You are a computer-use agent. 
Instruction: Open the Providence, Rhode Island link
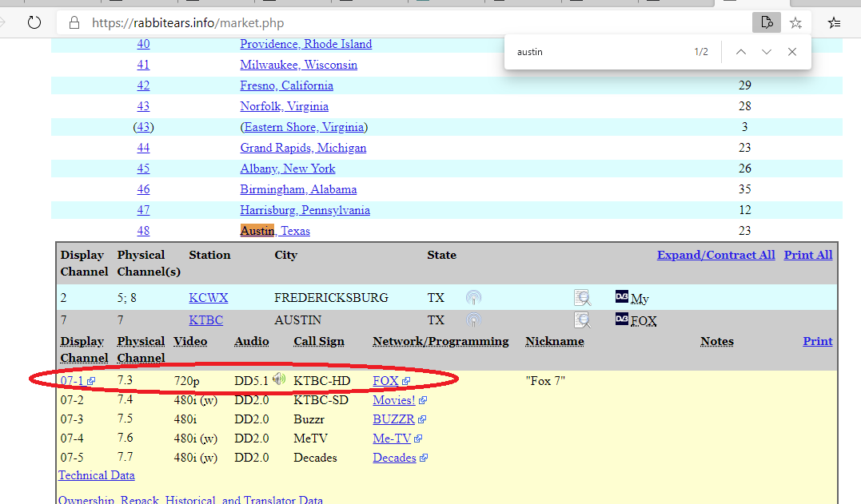coord(306,44)
